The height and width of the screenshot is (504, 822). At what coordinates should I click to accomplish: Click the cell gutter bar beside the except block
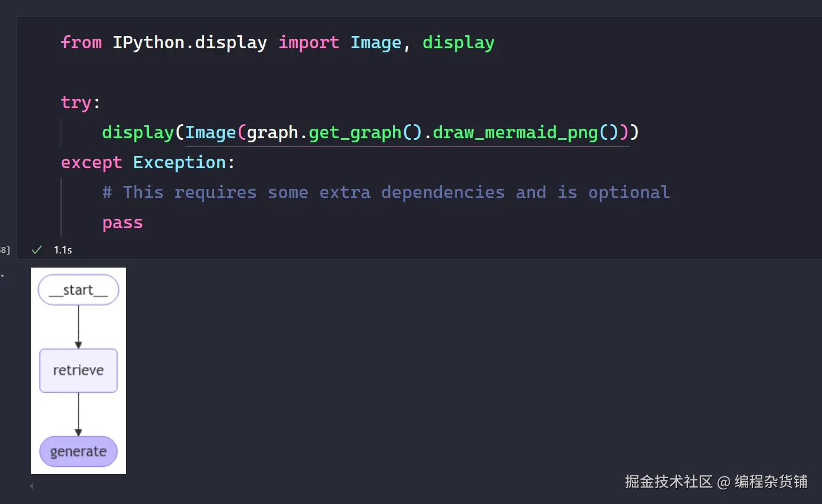(61, 207)
